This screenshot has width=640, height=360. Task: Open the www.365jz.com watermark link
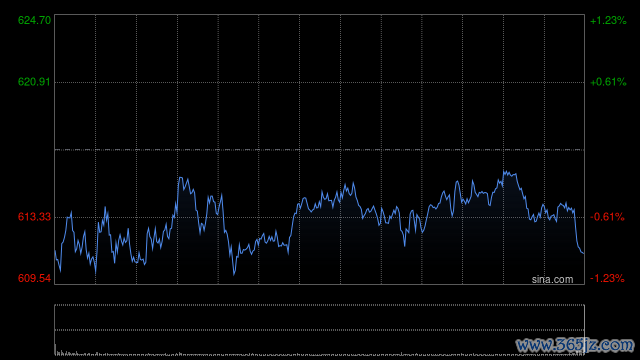coord(575,345)
